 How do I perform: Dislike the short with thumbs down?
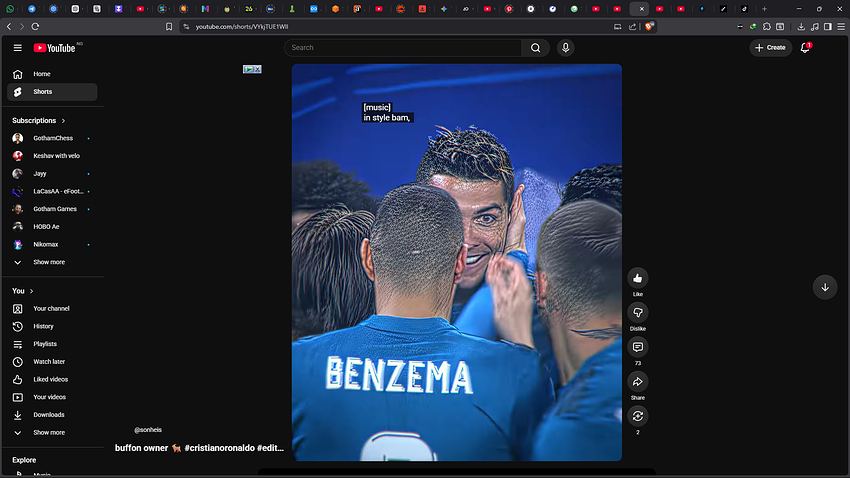tap(638, 313)
